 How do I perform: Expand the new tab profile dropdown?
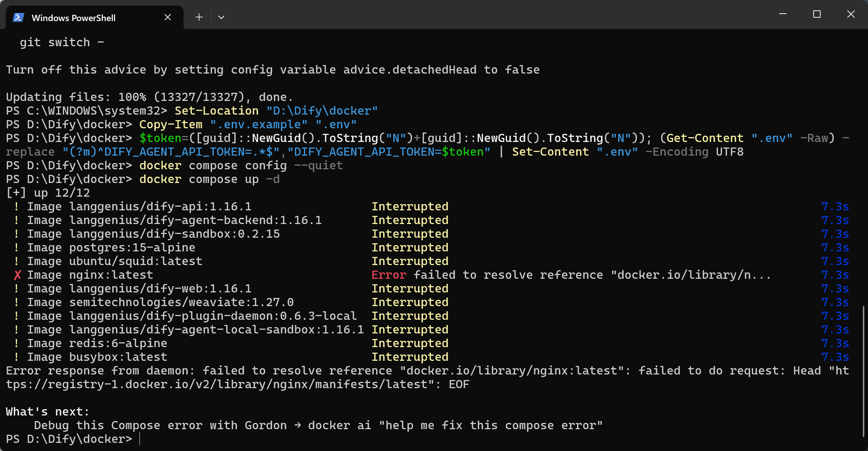click(221, 17)
